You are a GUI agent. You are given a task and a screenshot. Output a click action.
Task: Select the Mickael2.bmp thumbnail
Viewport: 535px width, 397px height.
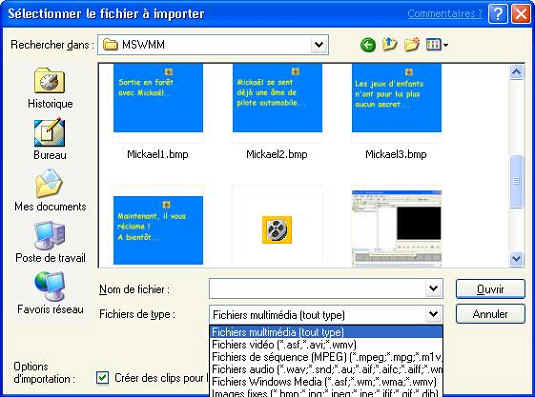point(277,112)
